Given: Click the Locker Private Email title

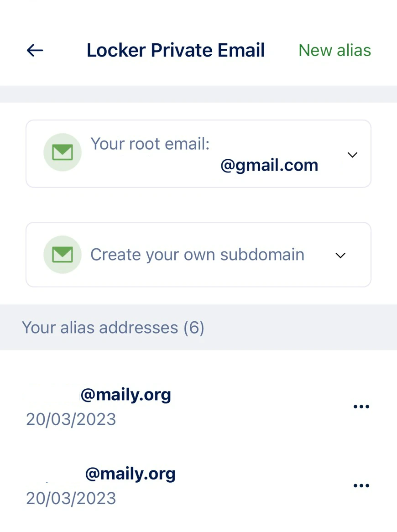Looking at the screenshot, I should [176, 50].
